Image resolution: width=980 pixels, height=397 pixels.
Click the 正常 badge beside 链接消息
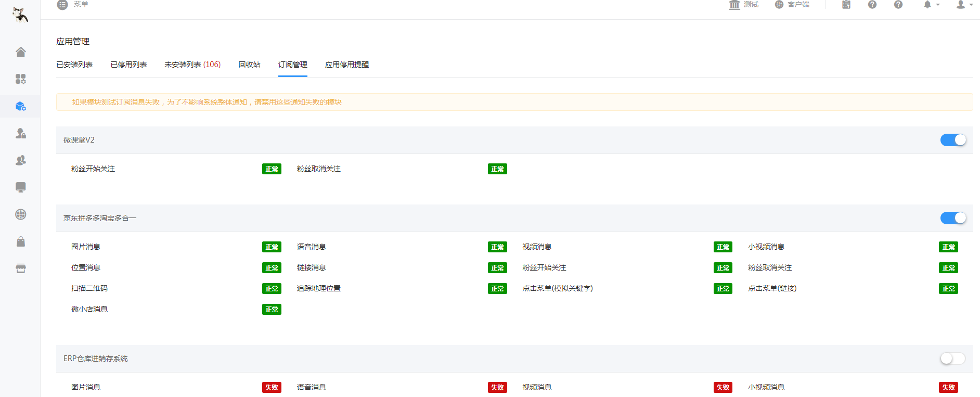coord(497,268)
